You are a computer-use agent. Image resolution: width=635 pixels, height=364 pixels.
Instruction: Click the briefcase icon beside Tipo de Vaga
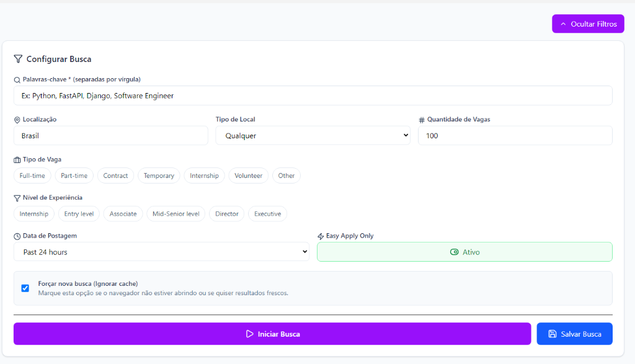(17, 160)
